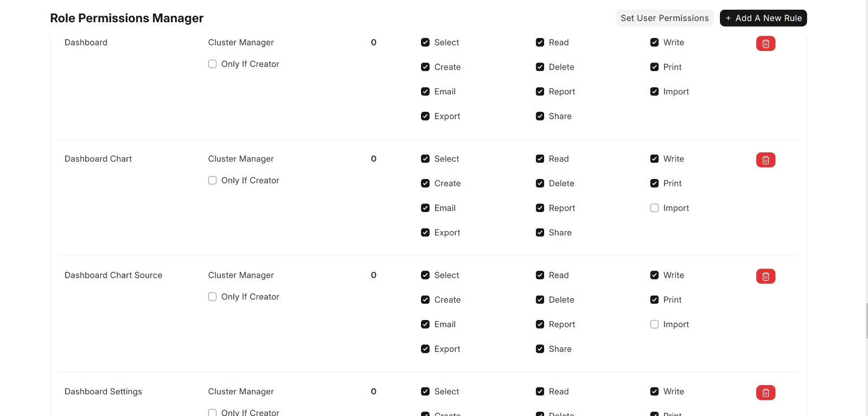Click the Dashboard Settings doctype name
This screenshot has width=868, height=416.
tap(103, 392)
